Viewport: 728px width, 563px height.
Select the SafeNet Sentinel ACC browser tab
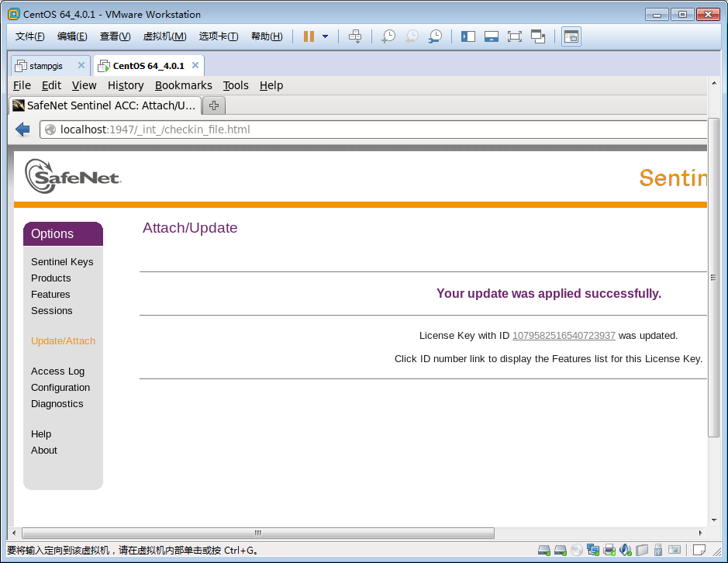click(x=105, y=105)
